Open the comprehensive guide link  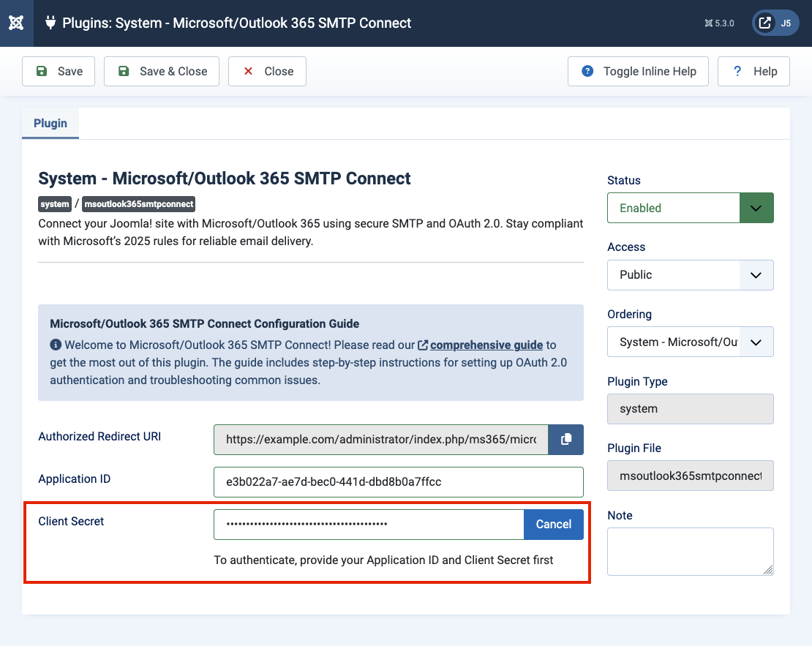click(x=486, y=345)
